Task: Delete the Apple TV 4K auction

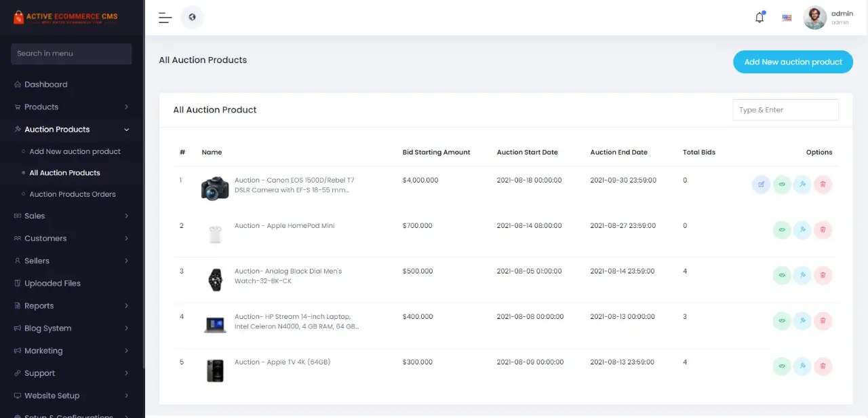Action: tap(823, 366)
